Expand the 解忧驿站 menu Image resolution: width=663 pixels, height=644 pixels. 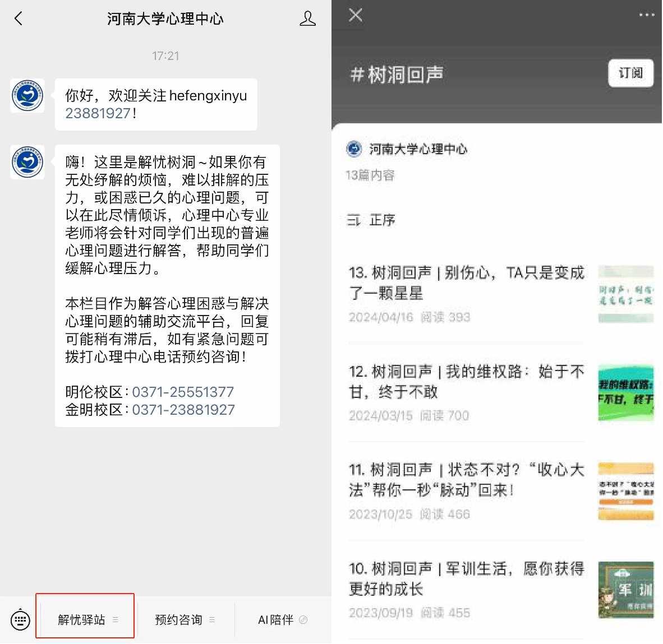click(85, 619)
